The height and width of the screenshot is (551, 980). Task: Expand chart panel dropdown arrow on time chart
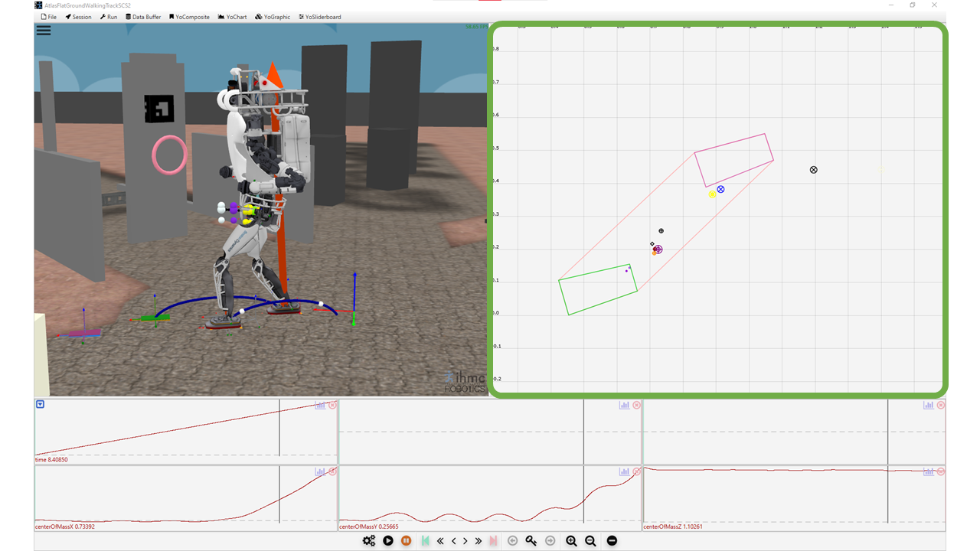[x=41, y=404]
